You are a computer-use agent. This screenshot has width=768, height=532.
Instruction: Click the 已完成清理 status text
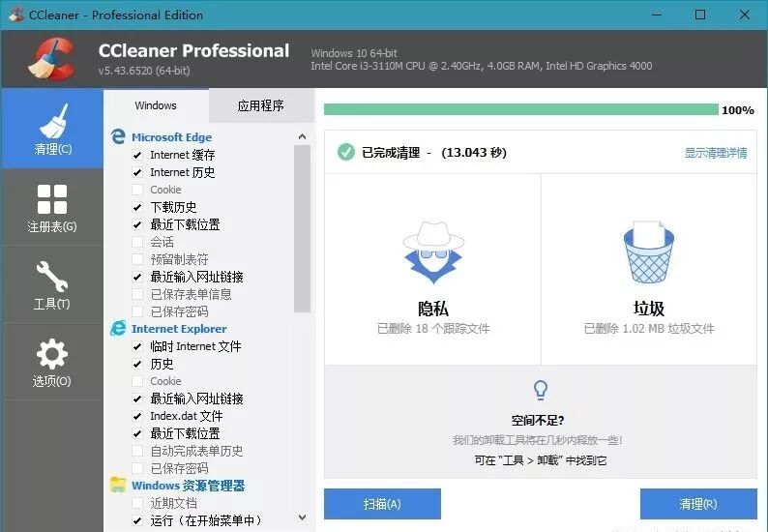pyautogui.click(x=391, y=153)
